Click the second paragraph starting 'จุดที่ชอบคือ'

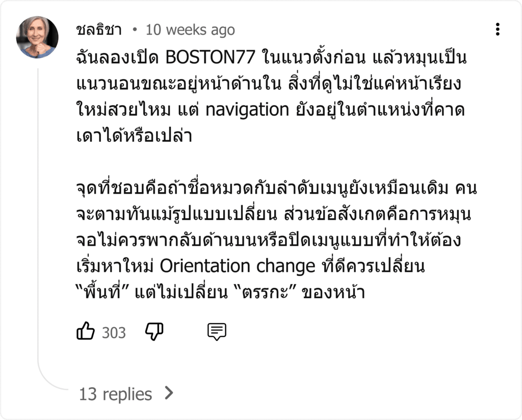(x=276, y=240)
